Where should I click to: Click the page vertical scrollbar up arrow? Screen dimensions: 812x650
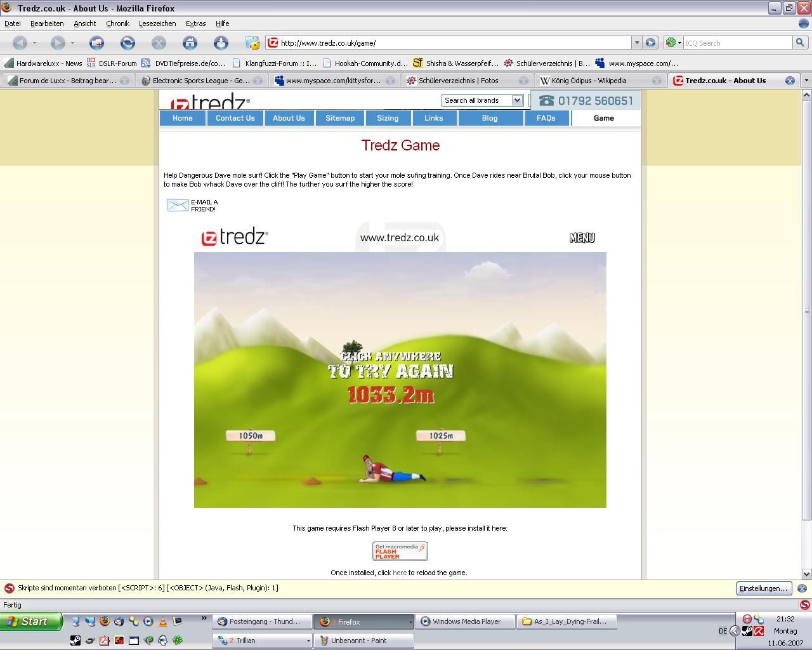click(806, 95)
